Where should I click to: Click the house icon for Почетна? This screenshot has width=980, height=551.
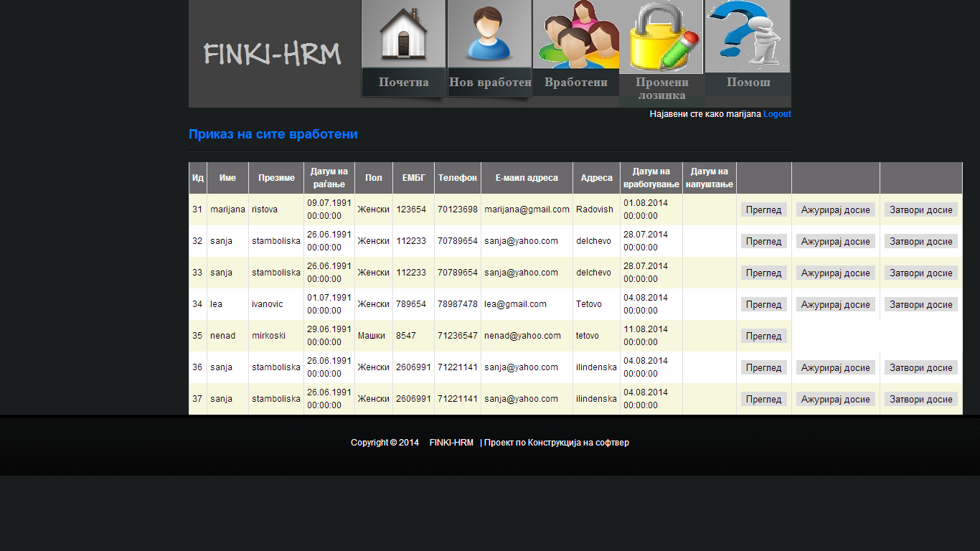point(403,34)
